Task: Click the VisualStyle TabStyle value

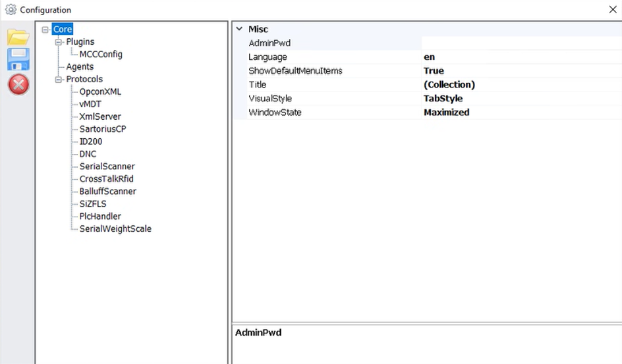Action: [443, 99]
